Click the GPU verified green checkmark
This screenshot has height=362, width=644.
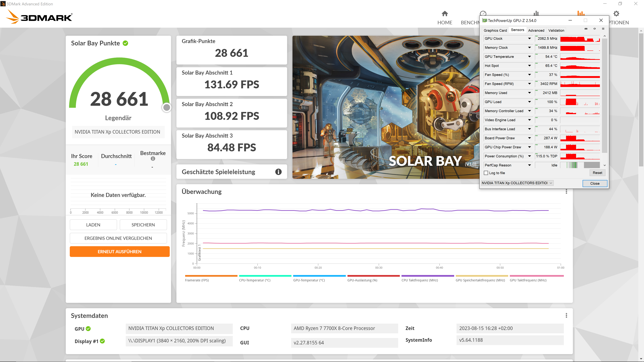click(x=88, y=328)
